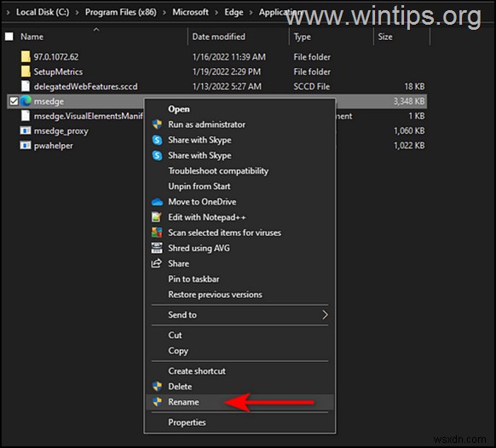
Task: Choose Rename in the context menu
Action: (183, 402)
